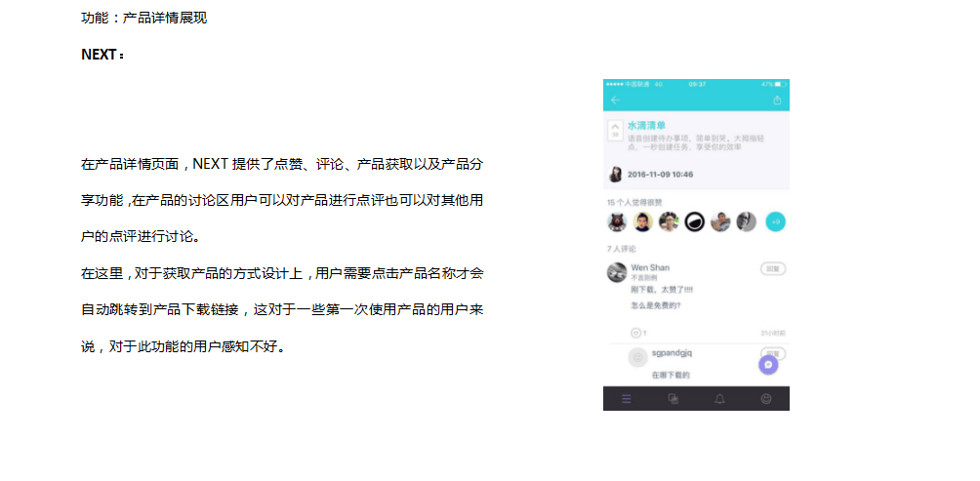This screenshot has height=481, width=980.
Task: Expand the +9 more likers bubble
Action: click(776, 221)
